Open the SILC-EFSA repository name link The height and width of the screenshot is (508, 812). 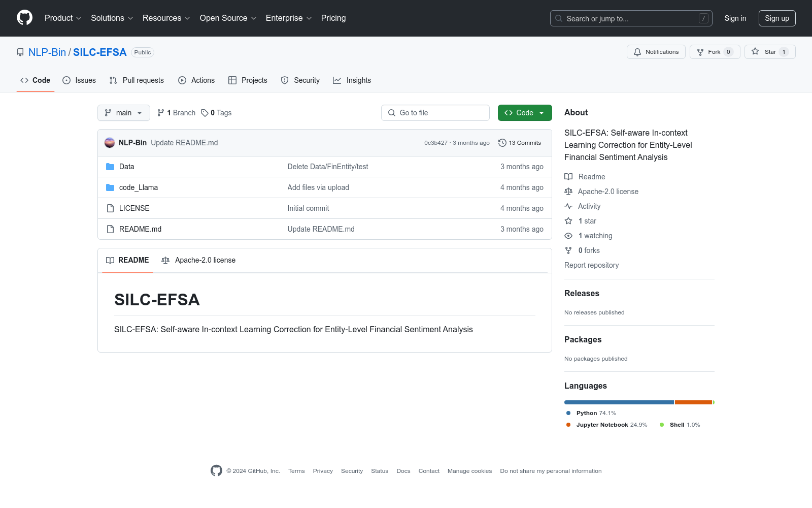(x=100, y=52)
